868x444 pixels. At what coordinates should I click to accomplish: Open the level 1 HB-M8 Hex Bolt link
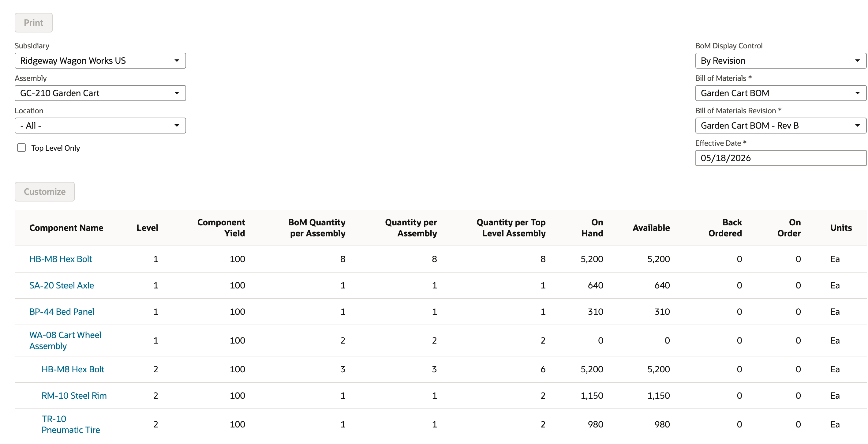[61, 259]
